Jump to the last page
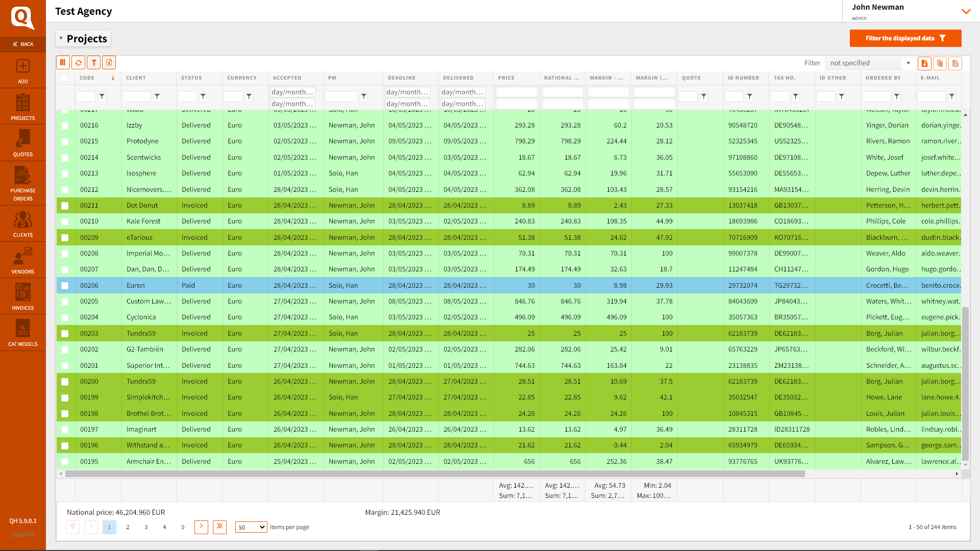The width and height of the screenshot is (980, 551). pos(219,527)
